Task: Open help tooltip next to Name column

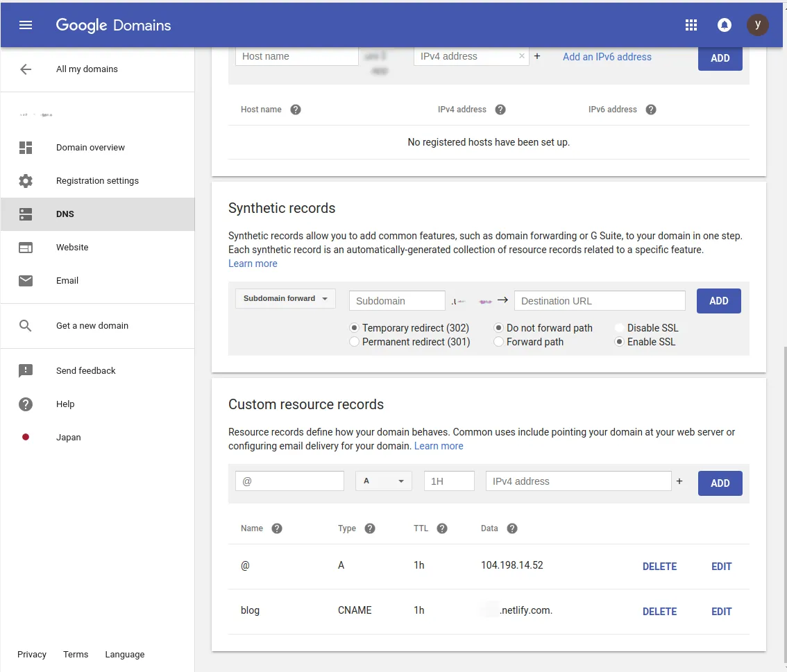Action: tap(277, 528)
